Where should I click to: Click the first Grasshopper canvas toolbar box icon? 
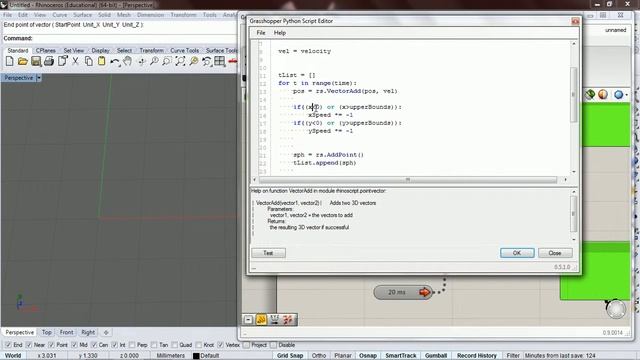(248, 320)
